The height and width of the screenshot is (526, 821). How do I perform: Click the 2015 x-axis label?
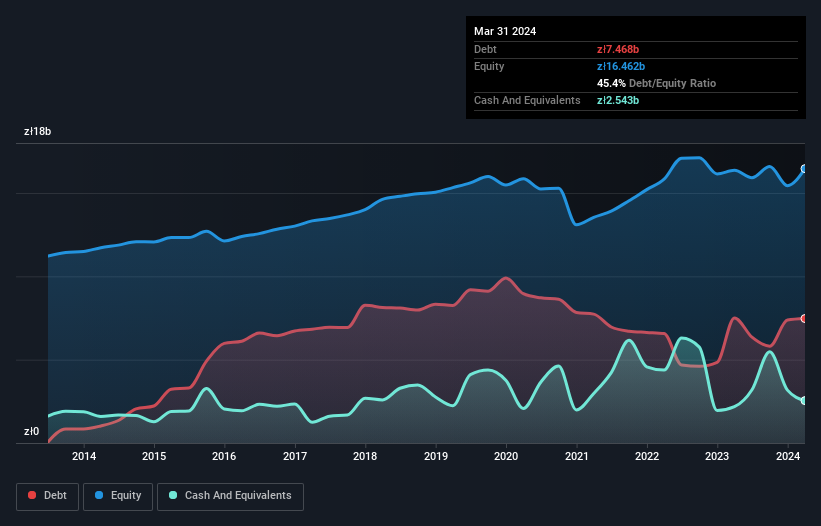pyautogui.click(x=154, y=456)
